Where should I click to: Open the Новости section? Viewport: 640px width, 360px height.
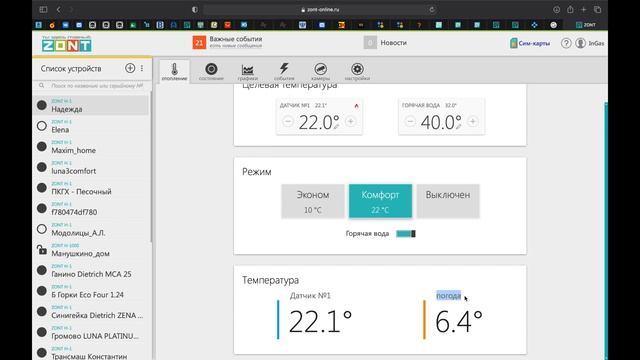385,42
